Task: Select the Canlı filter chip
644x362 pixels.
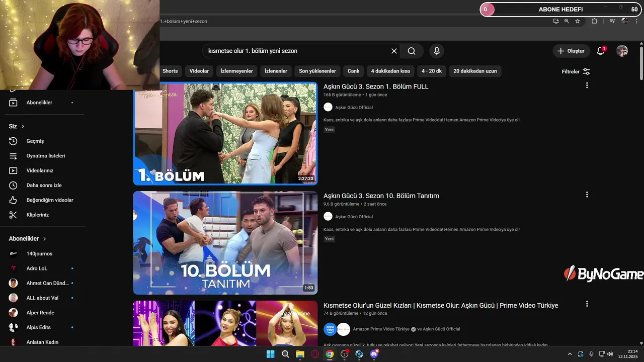Action: click(353, 71)
